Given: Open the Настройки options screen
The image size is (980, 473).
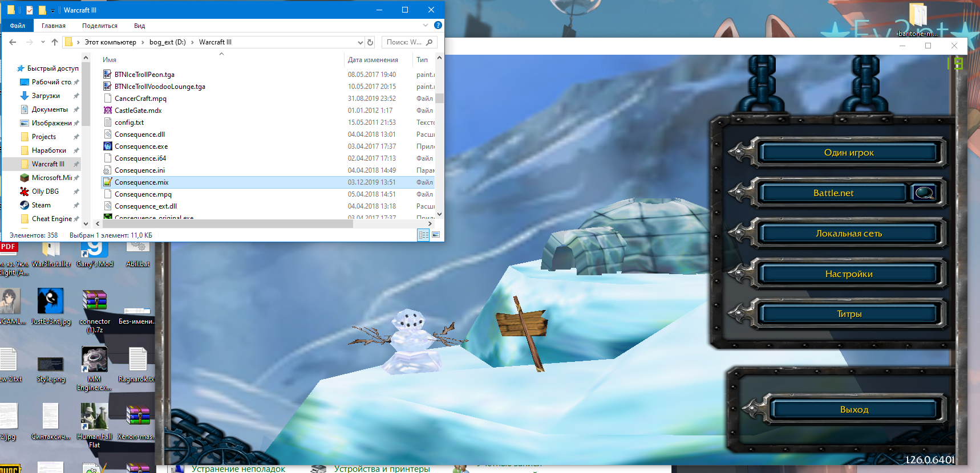Looking at the screenshot, I should 849,274.
